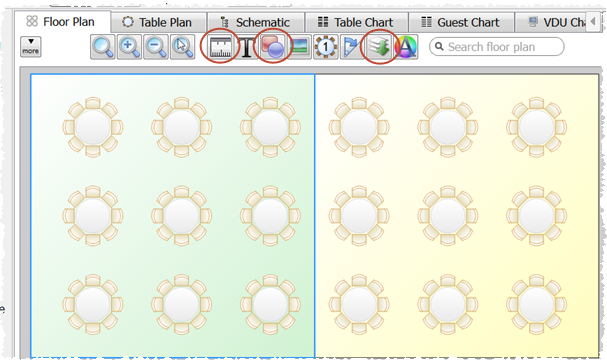Select the bottom-right round table in yellow zone
The image size is (607, 364).
click(x=537, y=305)
